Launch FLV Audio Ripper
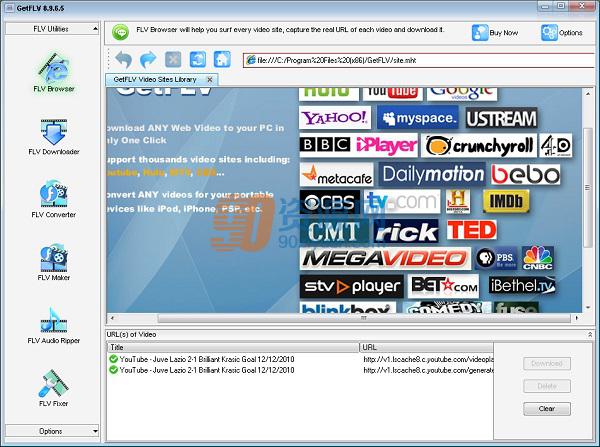Image resolution: width=600 pixels, height=447 pixels. (54, 325)
